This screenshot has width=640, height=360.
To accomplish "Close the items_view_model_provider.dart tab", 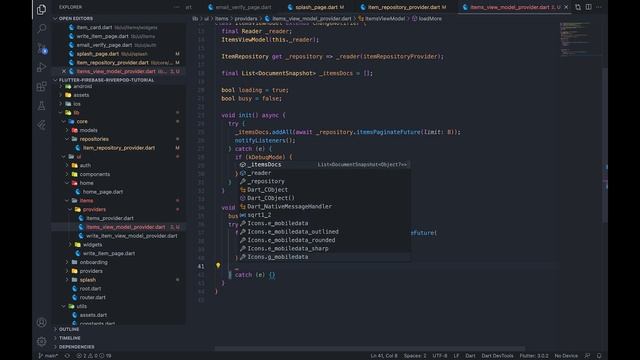I will [x=566, y=7].
